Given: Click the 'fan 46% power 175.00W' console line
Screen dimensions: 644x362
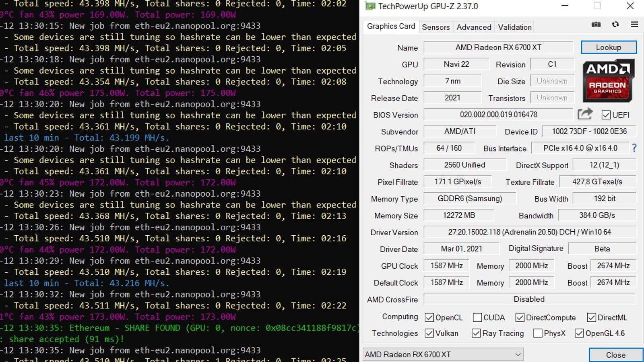Looking at the screenshot, I should coord(118,93).
